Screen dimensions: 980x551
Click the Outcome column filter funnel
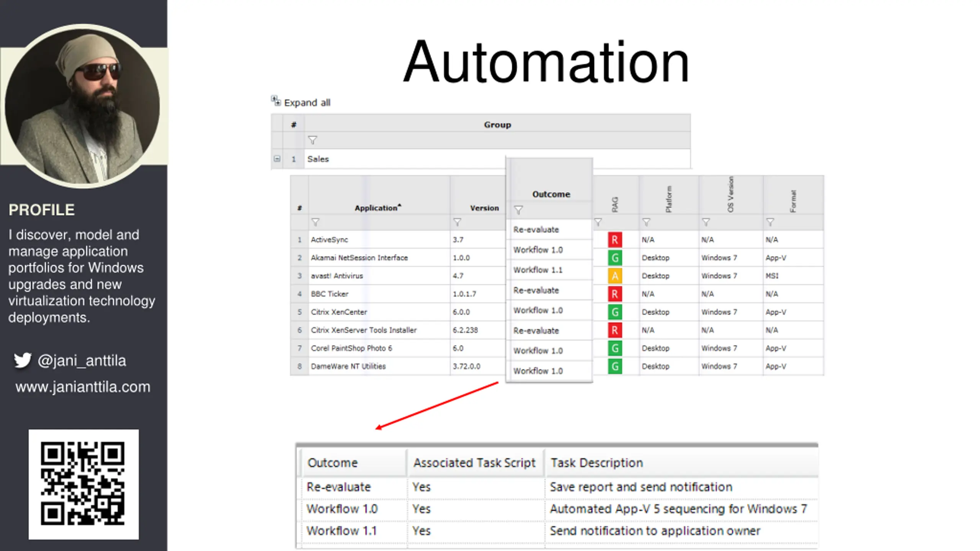tap(518, 210)
